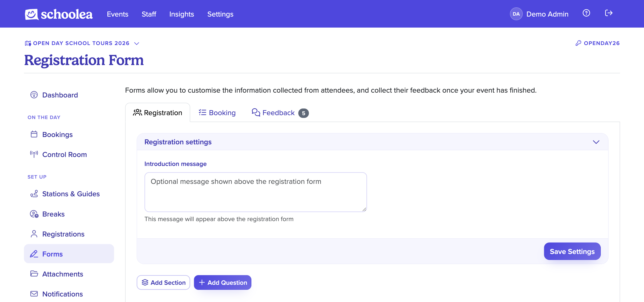This screenshot has width=644, height=302.
Task: Click the Control Room antenna icon
Action: (x=34, y=154)
